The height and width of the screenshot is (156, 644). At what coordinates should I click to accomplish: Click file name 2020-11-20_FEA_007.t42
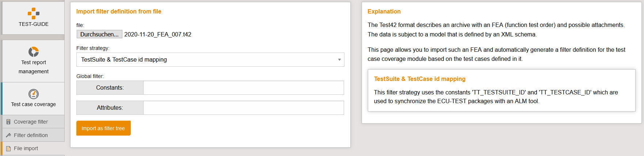(x=158, y=34)
